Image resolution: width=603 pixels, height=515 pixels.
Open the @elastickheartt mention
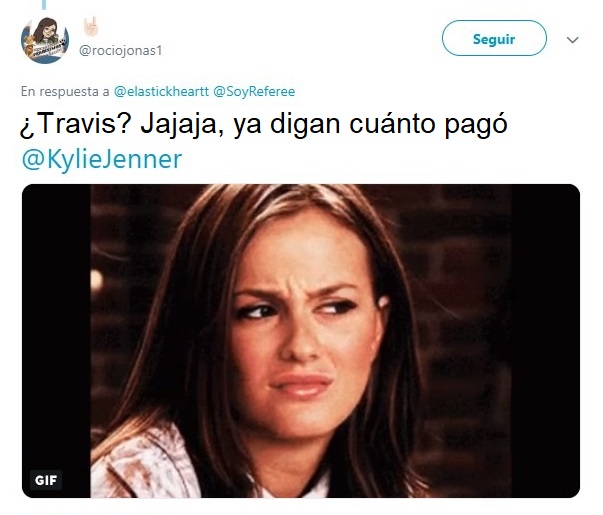[x=161, y=92]
